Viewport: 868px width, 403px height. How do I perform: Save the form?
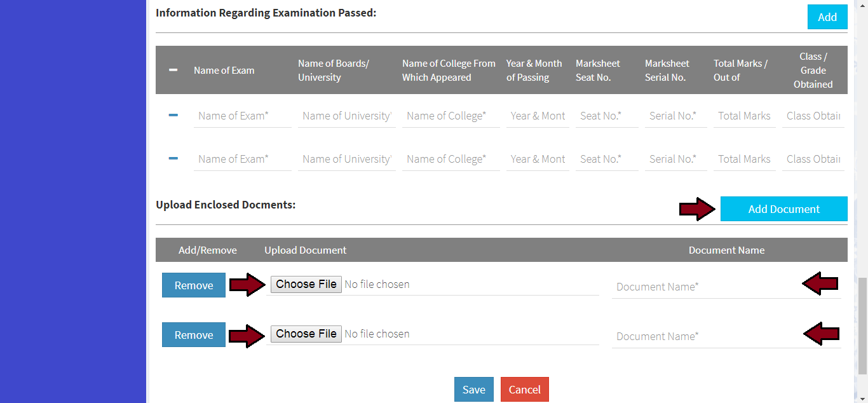[x=473, y=390]
